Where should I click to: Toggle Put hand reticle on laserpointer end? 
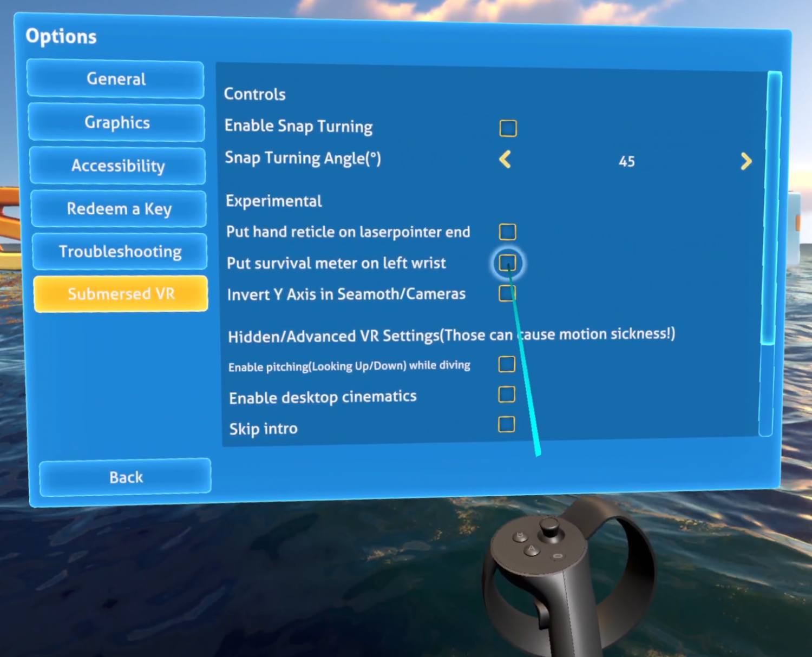click(507, 232)
